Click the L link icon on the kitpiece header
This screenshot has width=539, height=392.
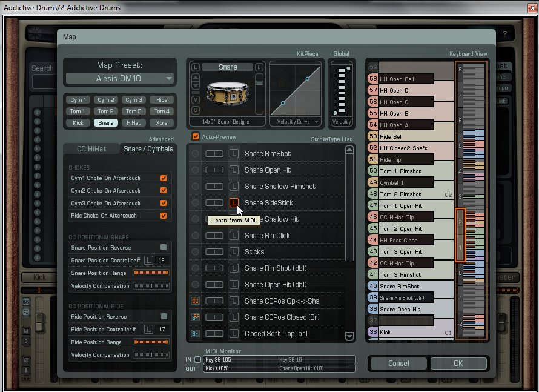pyautogui.click(x=195, y=67)
